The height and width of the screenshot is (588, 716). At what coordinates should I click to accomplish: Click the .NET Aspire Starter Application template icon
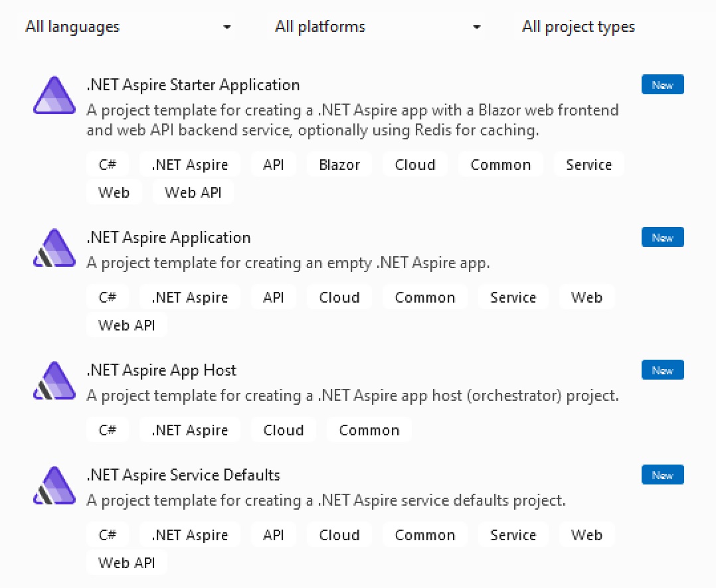54,96
